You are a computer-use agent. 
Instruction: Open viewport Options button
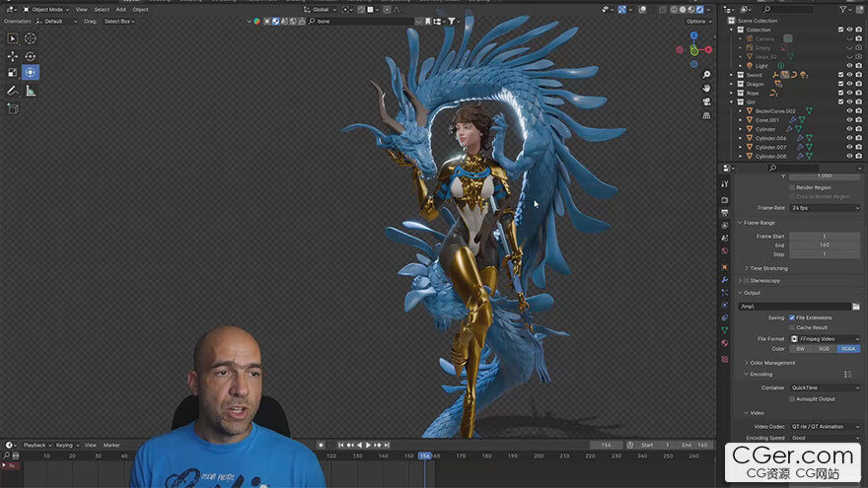[699, 22]
